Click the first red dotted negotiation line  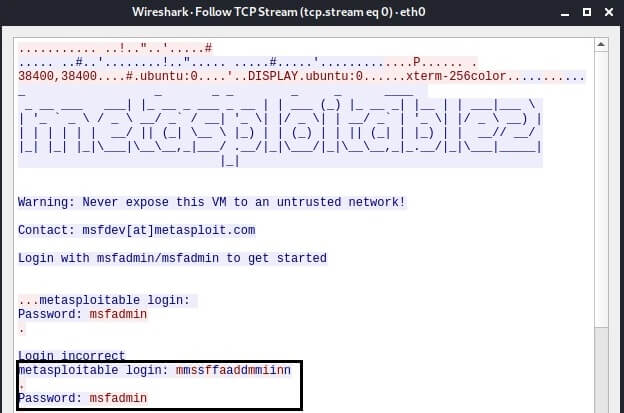115,49
